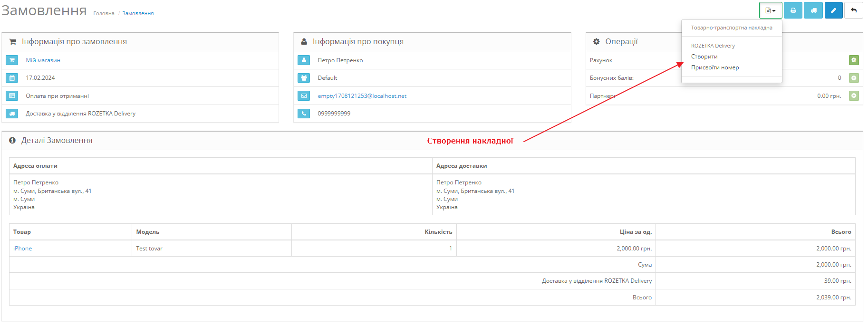Click the ROZETKA Delivery menu header
Image resolution: width=868 pixels, height=326 pixels.
713,46
